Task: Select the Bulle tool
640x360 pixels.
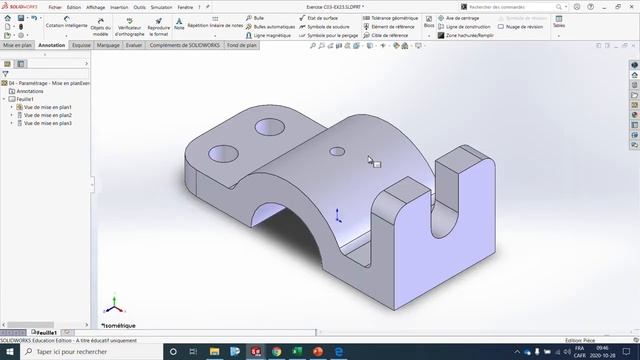Action: tap(255, 18)
